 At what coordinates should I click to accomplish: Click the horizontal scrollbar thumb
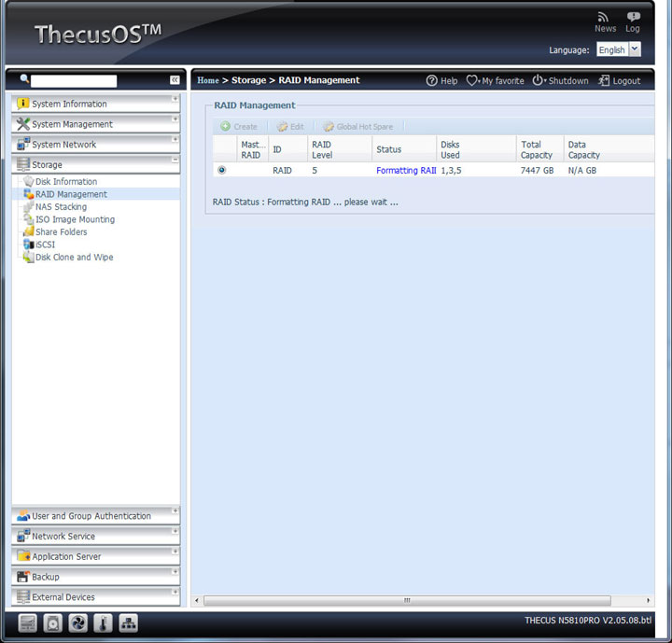[407, 600]
